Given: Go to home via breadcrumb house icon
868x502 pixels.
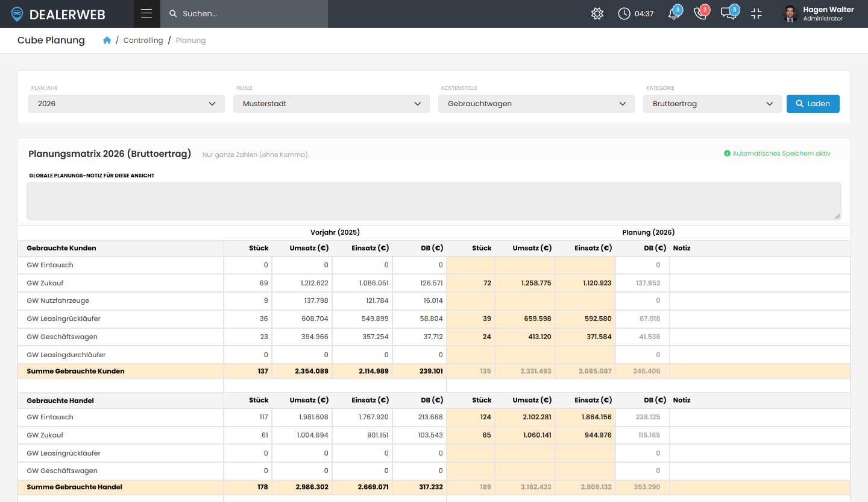Looking at the screenshot, I should [x=107, y=40].
